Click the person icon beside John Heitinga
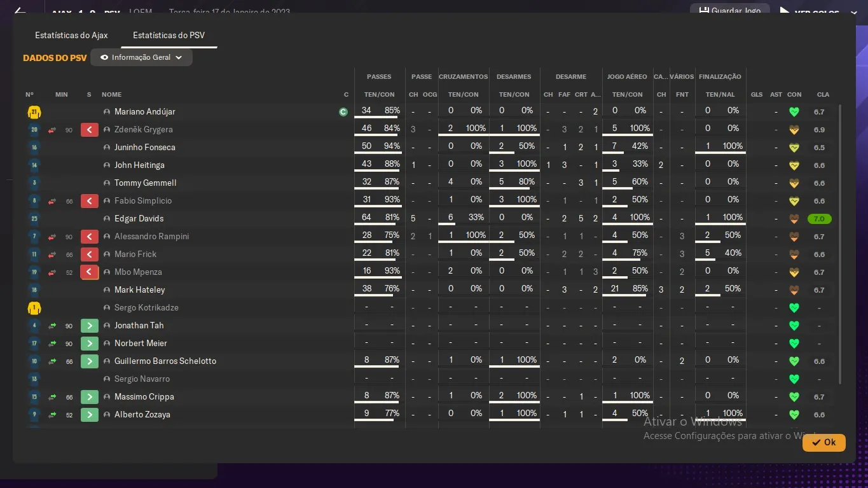Viewport: 868px width, 488px height. (107, 165)
